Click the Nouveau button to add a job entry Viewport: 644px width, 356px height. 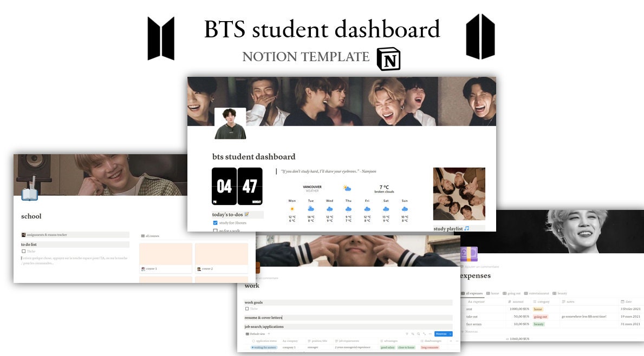point(442,334)
